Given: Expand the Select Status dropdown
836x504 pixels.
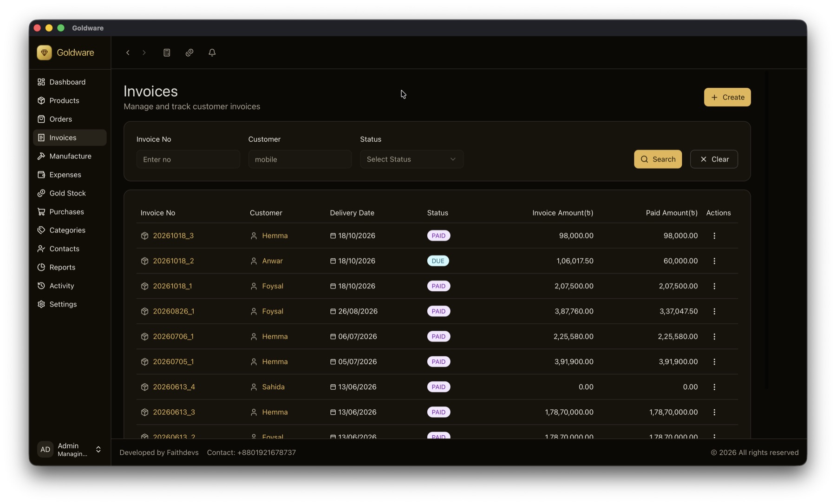Looking at the screenshot, I should pyautogui.click(x=411, y=159).
